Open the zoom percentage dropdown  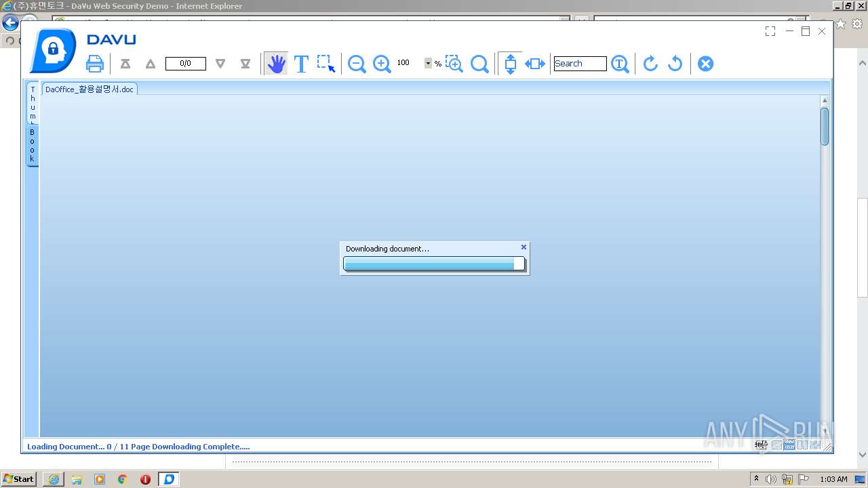428,63
